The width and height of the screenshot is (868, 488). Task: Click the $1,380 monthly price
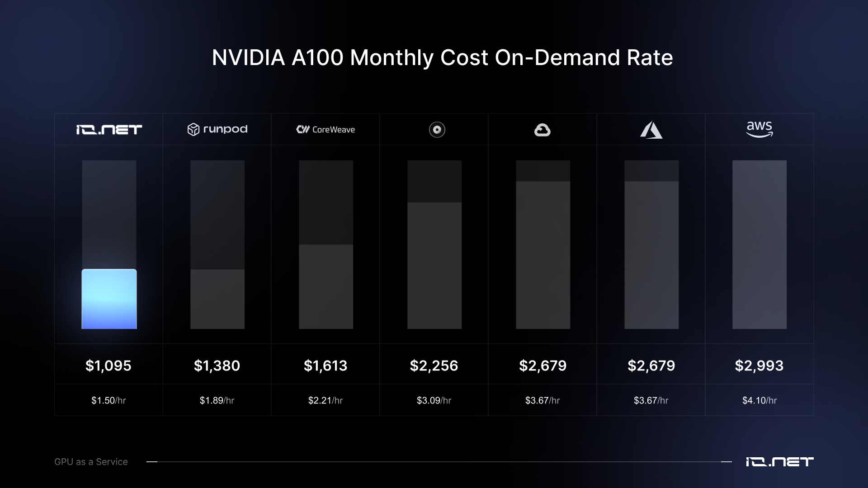(217, 366)
